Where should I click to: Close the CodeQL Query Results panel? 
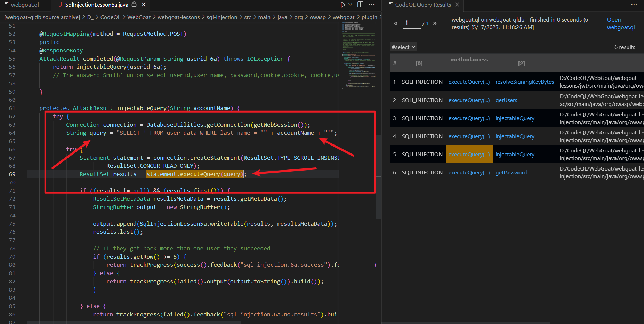tap(457, 5)
